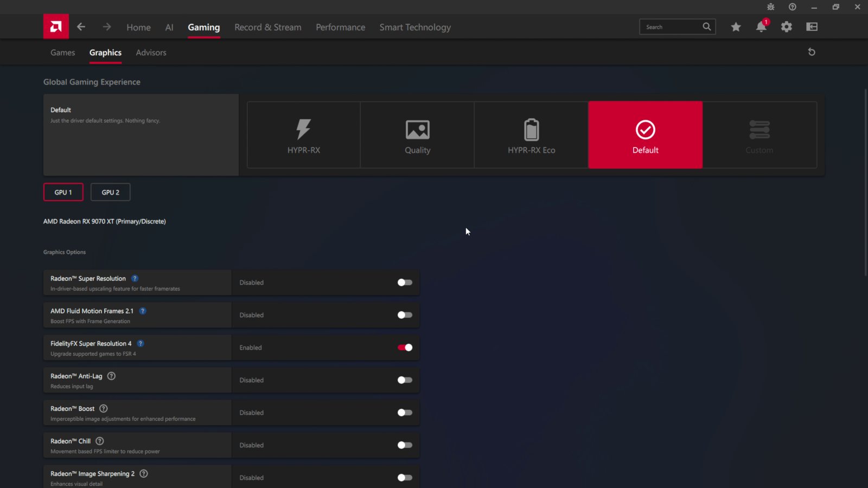Open the Smart Technology tab
Viewport: 868px width, 488px height.
pyautogui.click(x=415, y=27)
